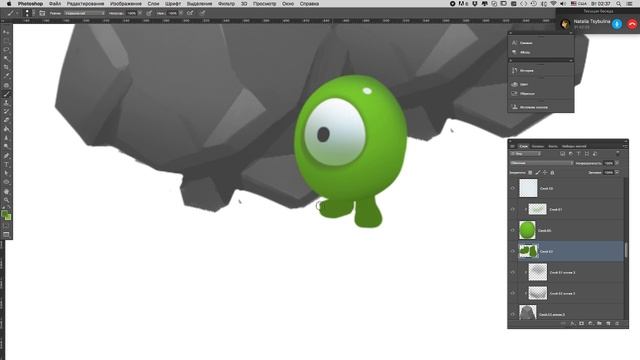Select the Crop tool
640x360 pixels.
(6, 67)
